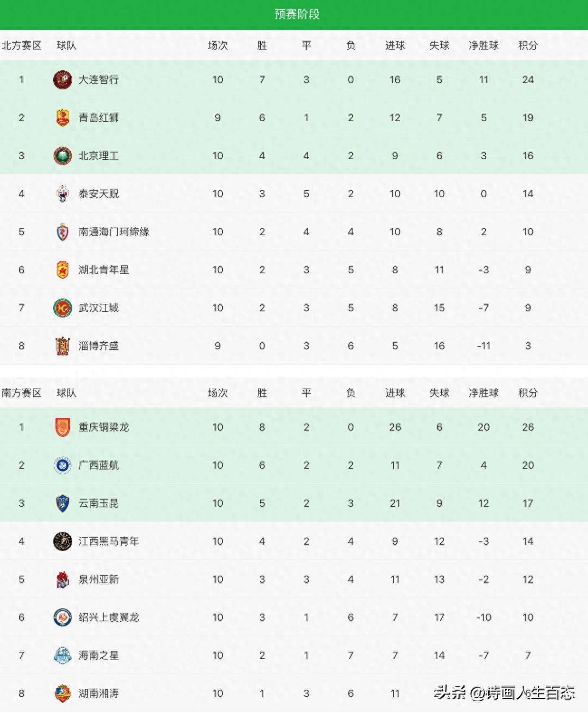Sort the north table by 积分 column
The width and height of the screenshot is (588, 713).
click(528, 46)
